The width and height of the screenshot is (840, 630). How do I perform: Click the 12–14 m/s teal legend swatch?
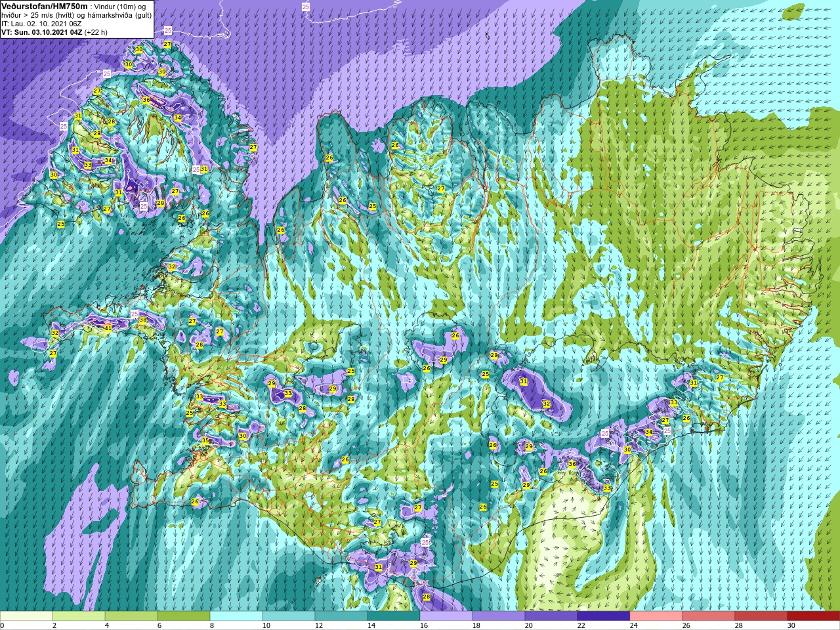click(341, 616)
